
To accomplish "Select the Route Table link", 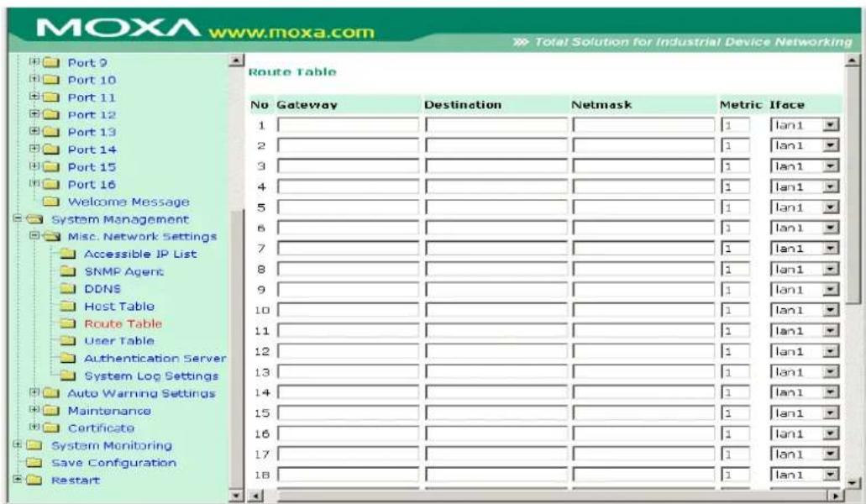I will [x=123, y=323].
